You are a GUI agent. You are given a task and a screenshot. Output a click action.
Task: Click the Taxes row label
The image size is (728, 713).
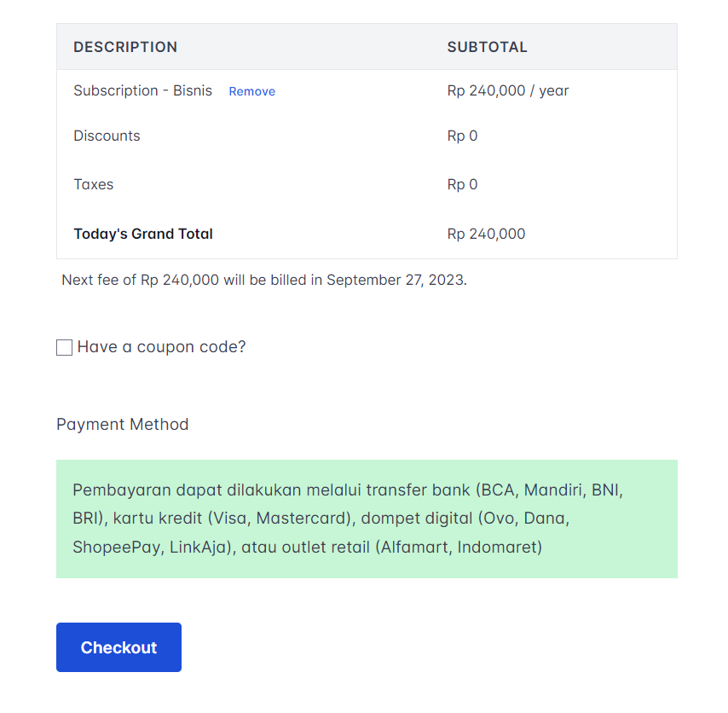(x=93, y=184)
